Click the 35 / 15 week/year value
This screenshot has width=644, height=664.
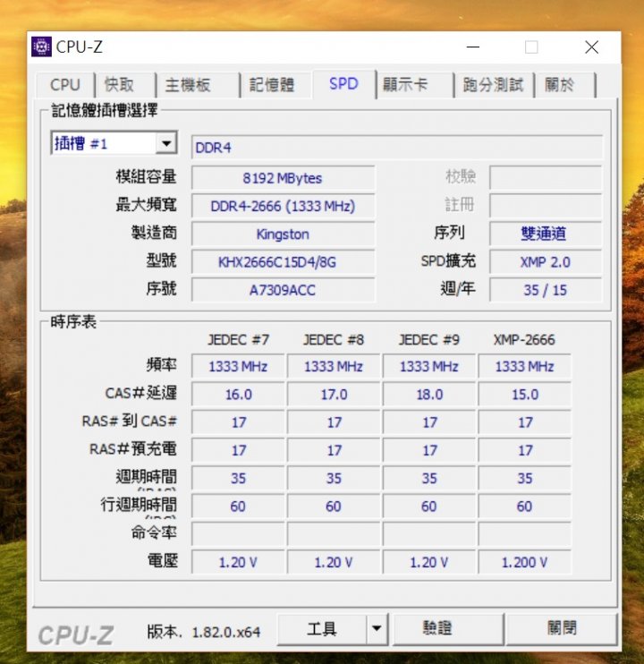pos(546,290)
